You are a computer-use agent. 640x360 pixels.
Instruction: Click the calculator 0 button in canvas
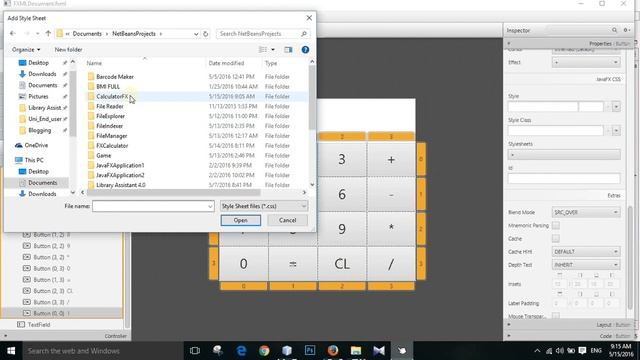[244, 264]
